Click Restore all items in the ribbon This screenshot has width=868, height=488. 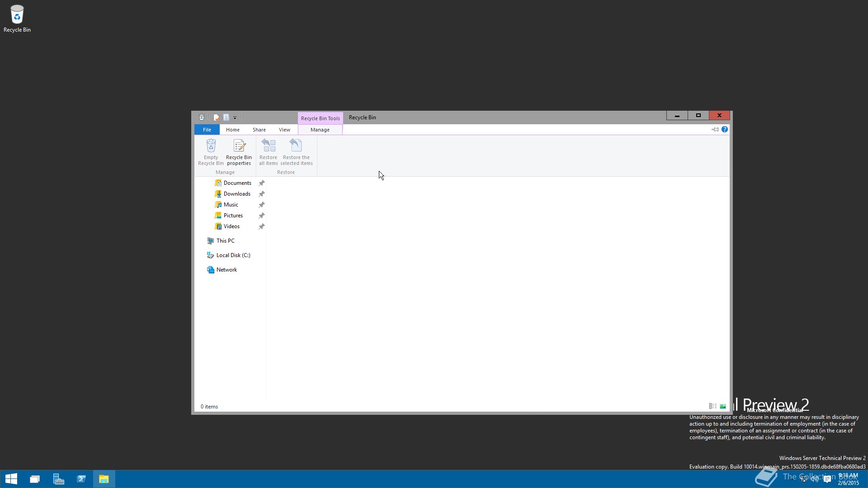[x=268, y=152]
